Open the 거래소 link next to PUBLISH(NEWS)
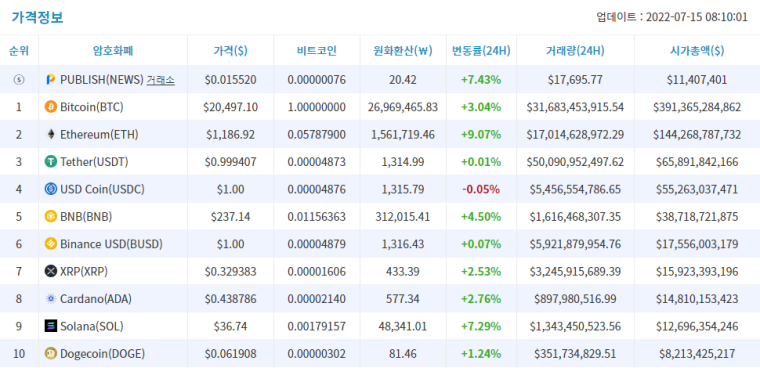Screen dimensions: 760x368 tap(160, 80)
